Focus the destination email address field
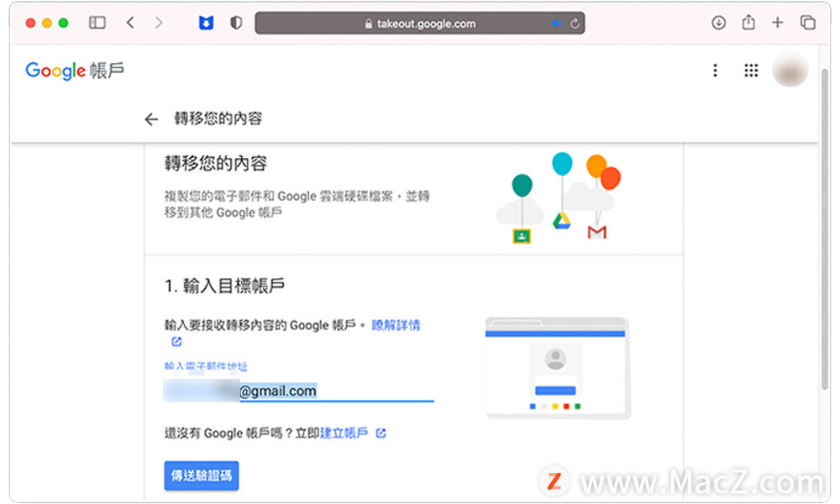The width and height of the screenshot is (840, 504). click(x=299, y=391)
